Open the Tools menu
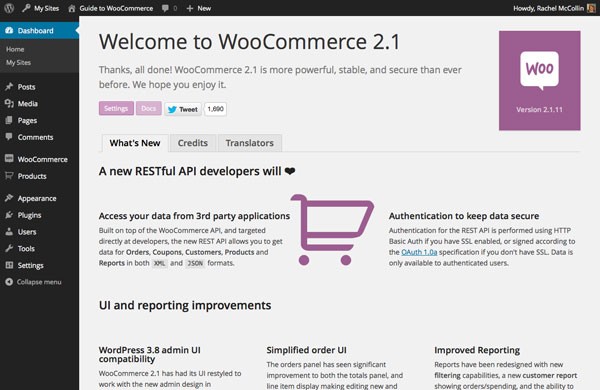Viewport: 600px width, 390px height. (39, 249)
